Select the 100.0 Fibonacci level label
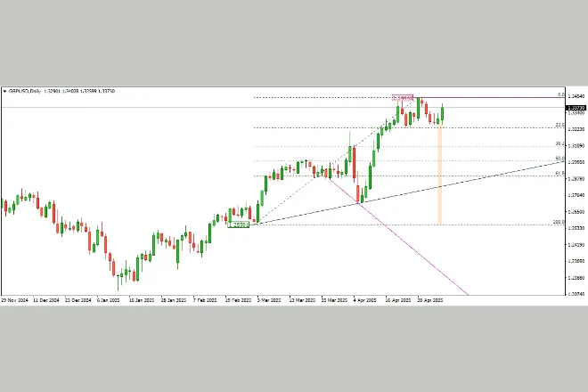The height and width of the screenshot is (392, 588). (x=559, y=222)
